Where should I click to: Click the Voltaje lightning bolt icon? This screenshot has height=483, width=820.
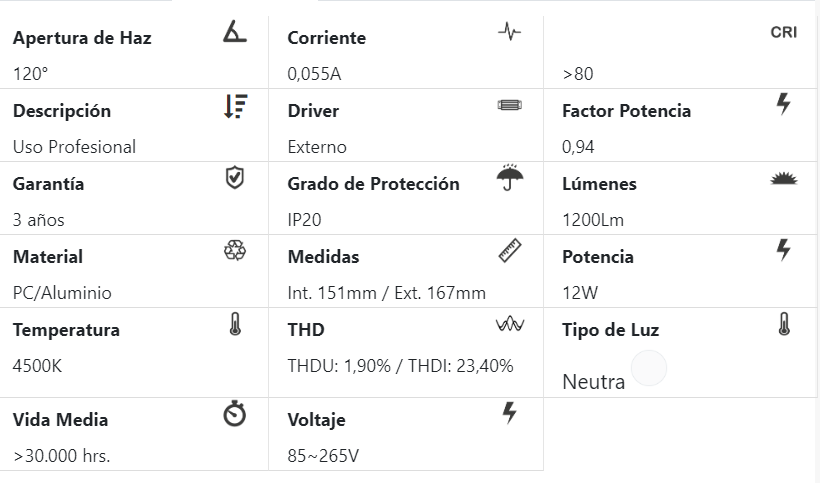510,413
